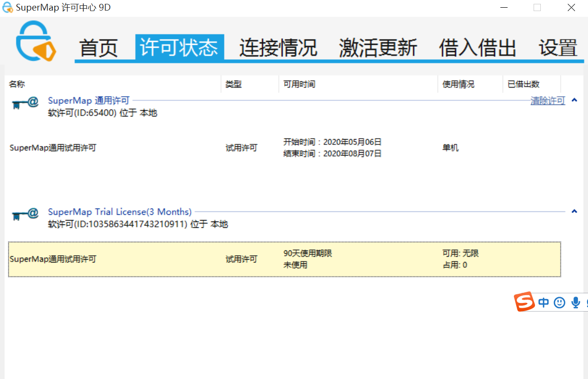Image resolution: width=588 pixels, height=379 pixels.
Task: Open the 连接情况 tab
Action: [x=278, y=48]
